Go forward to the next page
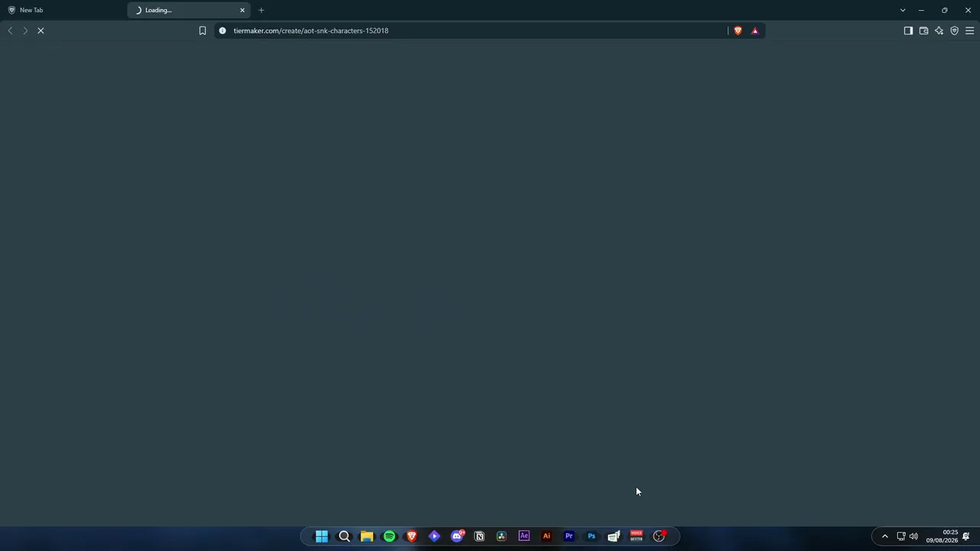This screenshot has width=980, height=551. coord(25,31)
